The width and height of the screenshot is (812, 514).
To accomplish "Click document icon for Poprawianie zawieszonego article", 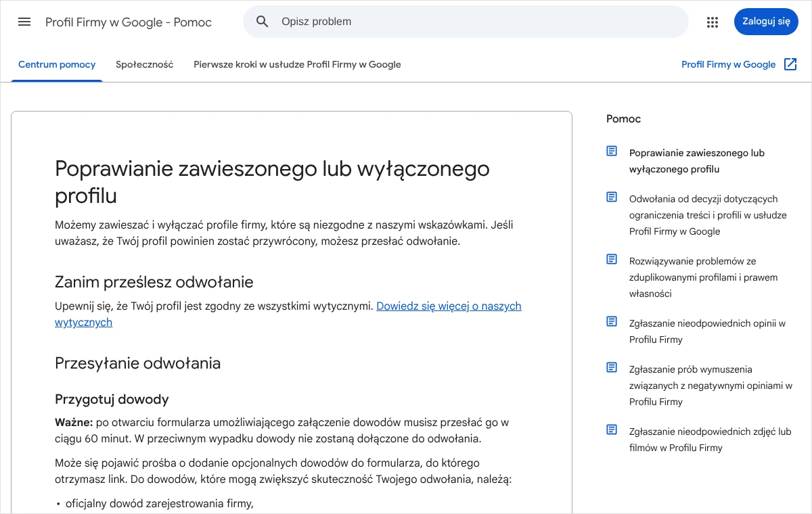I will (x=612, y=151).
